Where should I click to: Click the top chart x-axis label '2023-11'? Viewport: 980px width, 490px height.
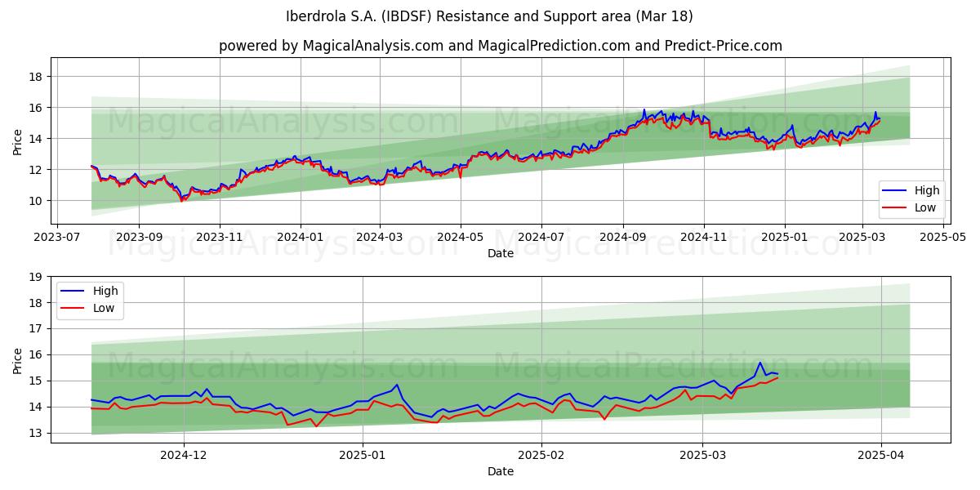point(219,238)
